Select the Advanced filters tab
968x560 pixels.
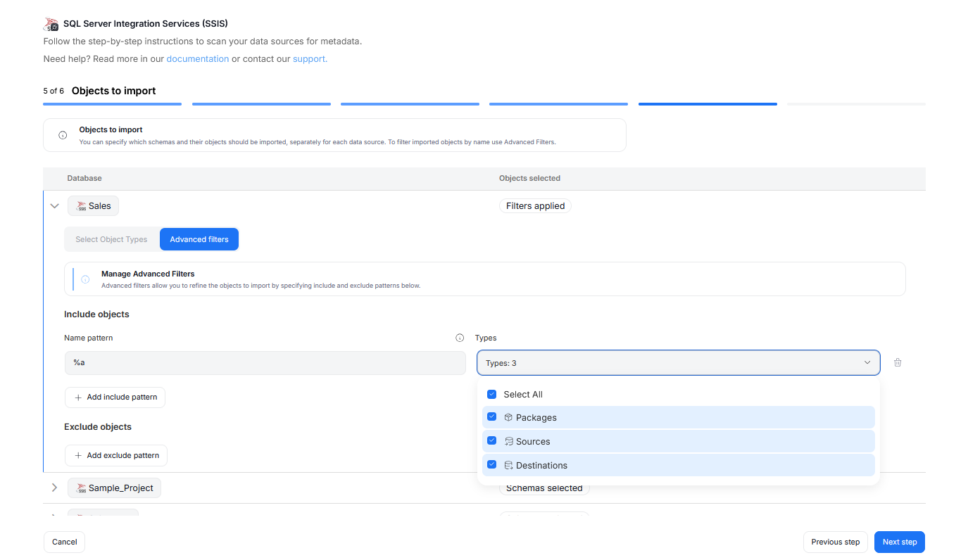[x=199, y=239]
